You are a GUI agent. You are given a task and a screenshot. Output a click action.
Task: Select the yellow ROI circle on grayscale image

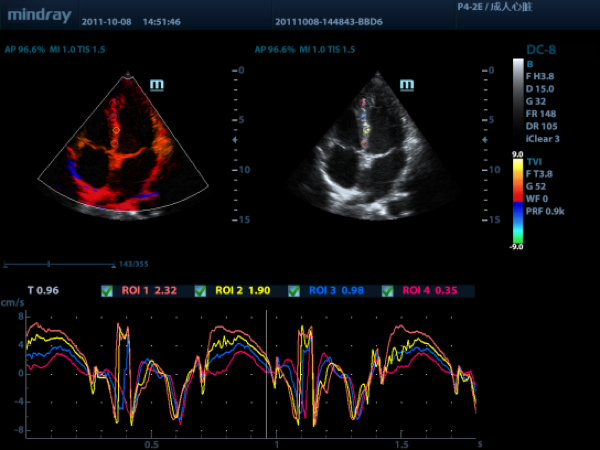pos(367,129)
